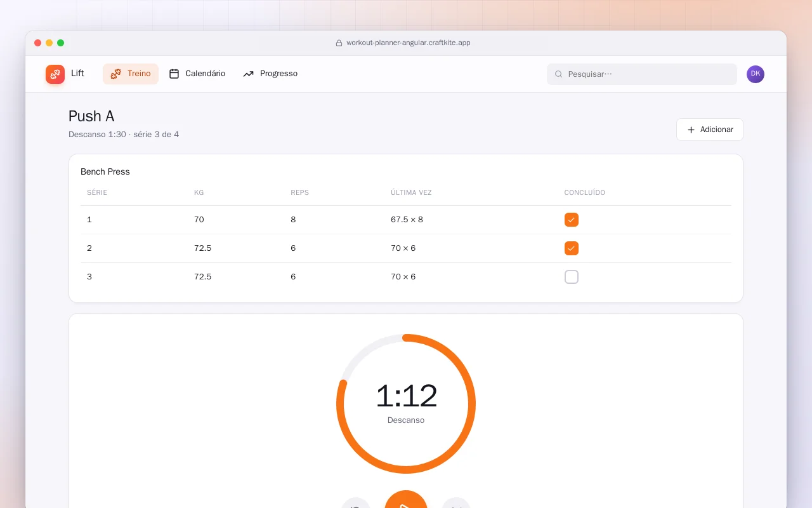Mark série 3 as concluído
Image resolution: width=812 pixels, height=508 pixels.
pyautogui.click(x=572, y=277)
